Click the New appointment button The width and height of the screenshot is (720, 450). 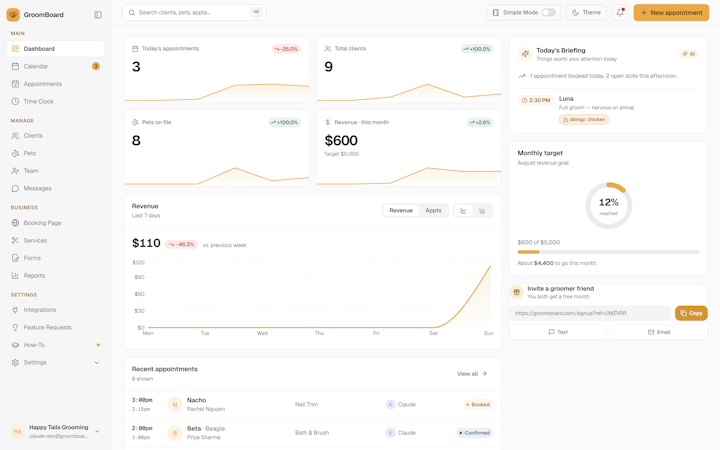click(x=671, y=13)
